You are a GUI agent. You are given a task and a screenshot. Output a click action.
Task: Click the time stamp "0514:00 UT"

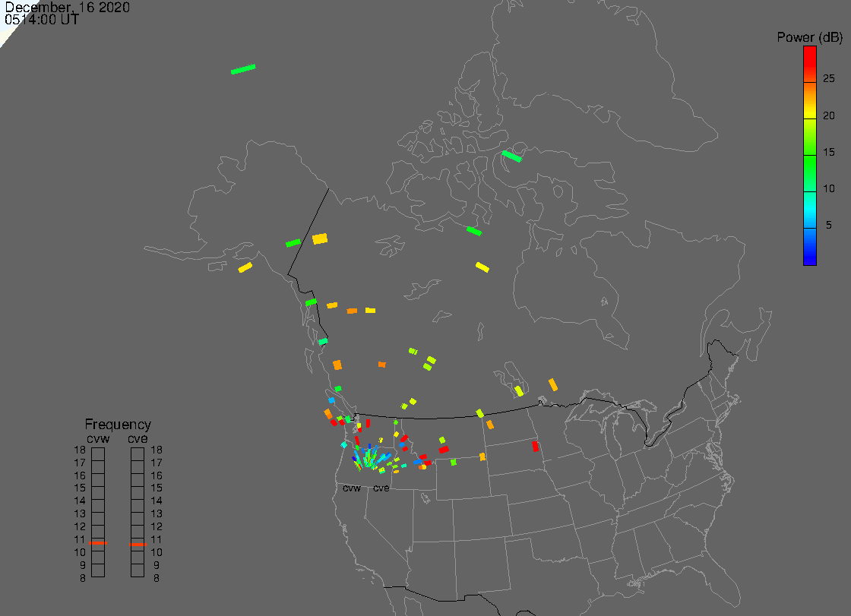pos(42,20)
